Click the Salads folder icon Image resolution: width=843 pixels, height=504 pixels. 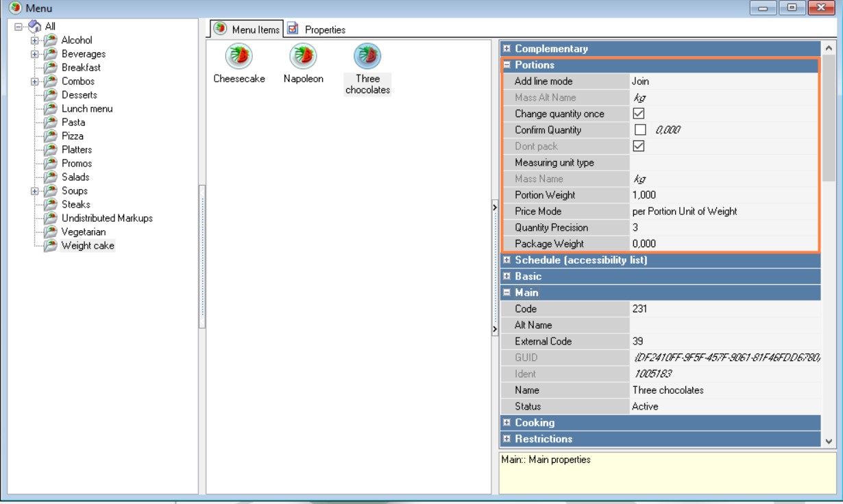[x=50, y=177]
